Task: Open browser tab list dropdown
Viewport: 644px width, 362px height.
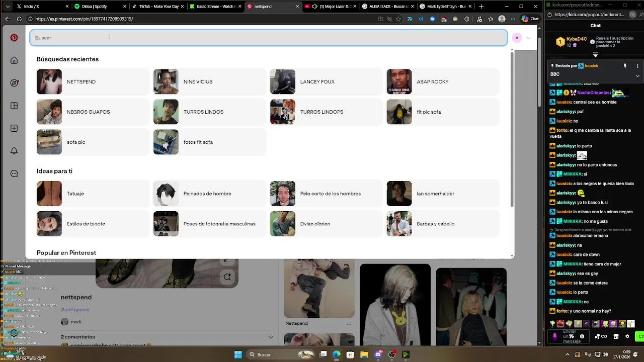Action: click(x=8, y=7)
